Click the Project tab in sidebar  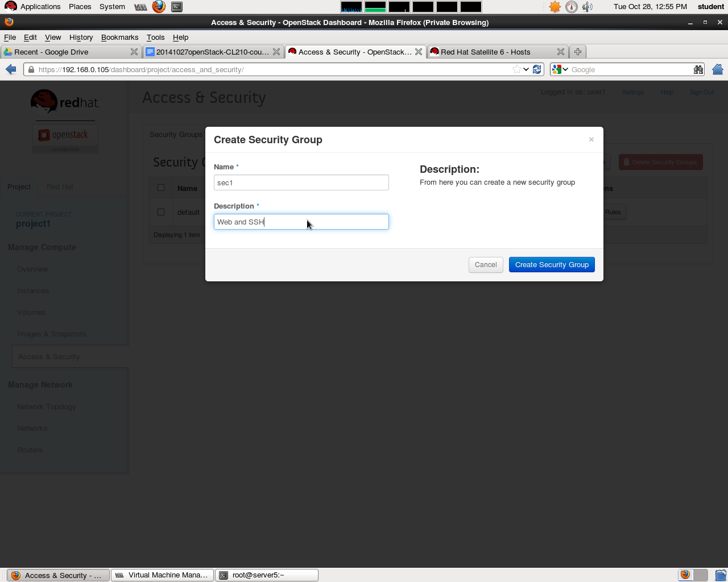(x=19, y=186)
